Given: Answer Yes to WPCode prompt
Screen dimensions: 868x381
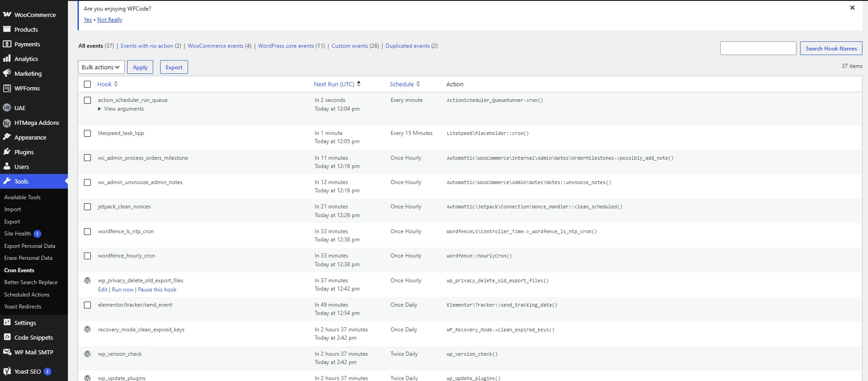Looking at the screenshot, I should click(x=88, y=20).
